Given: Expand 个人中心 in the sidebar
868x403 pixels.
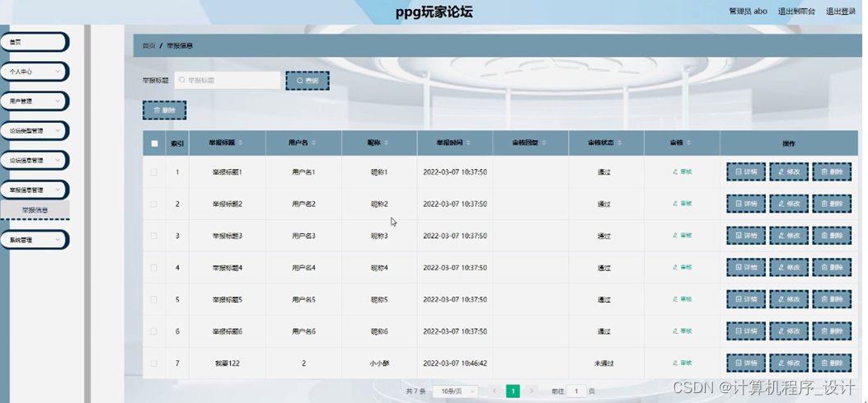Looking at the screenshot, I should pos(35,72).
